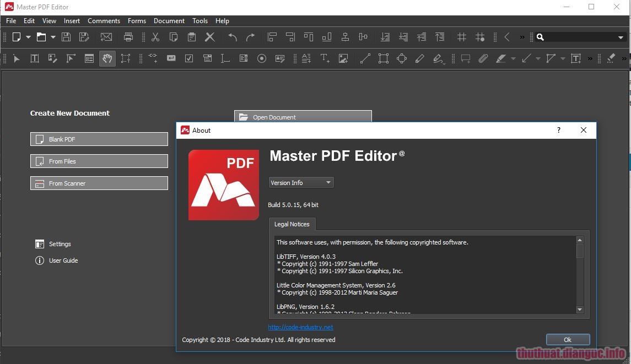Select the Legal Notices tab
631x364 pixels.
coord(292,224)
